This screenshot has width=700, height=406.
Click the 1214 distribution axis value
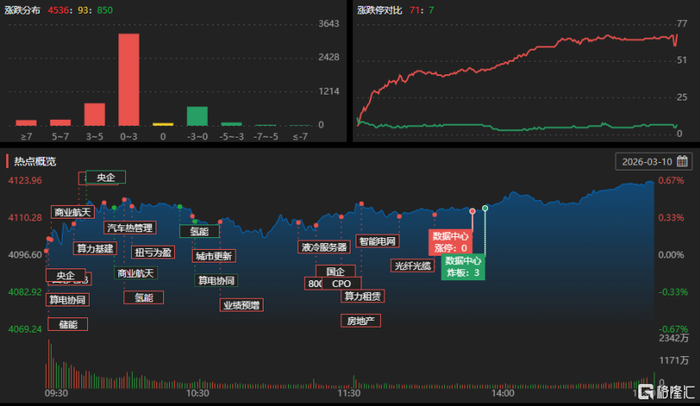(329, 91)
